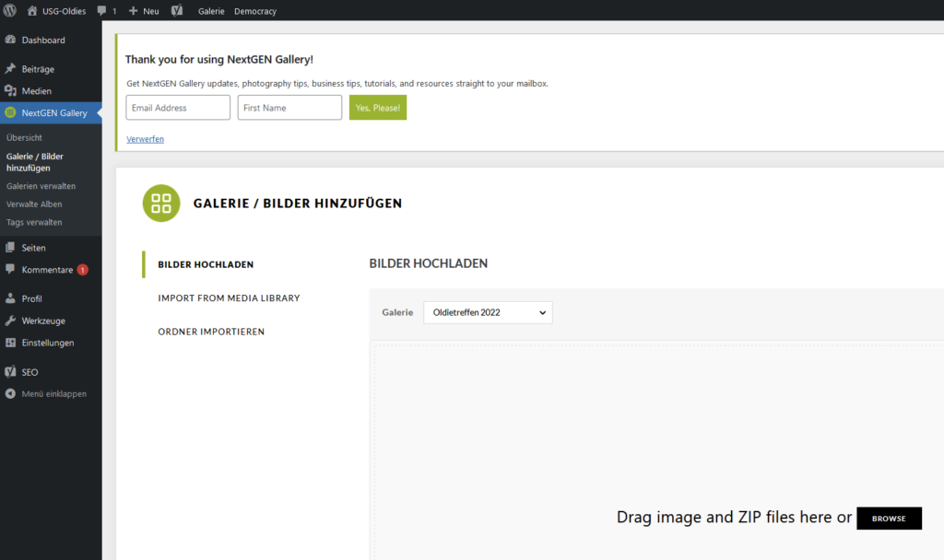This screenshot has height=560, width=944.
Task: Click the Yes, Please! button
Action: (x=377, y=107)
